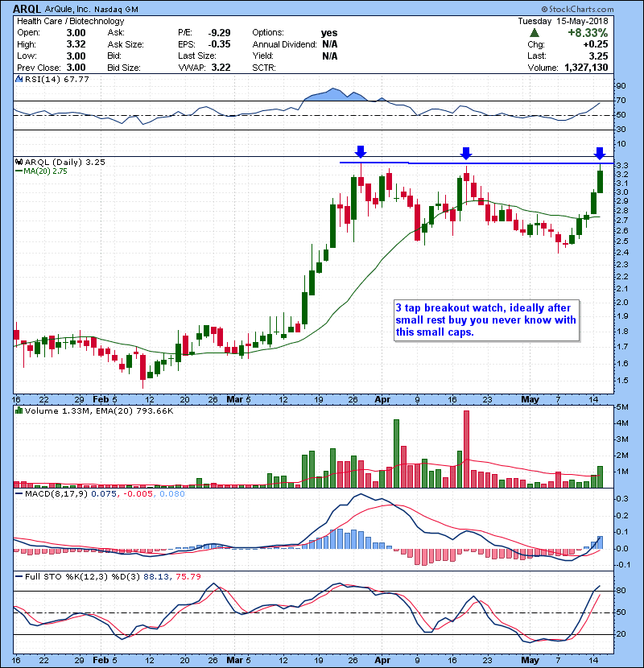
Task: Click the VWAP value 3.22
Action: (221, 68)
